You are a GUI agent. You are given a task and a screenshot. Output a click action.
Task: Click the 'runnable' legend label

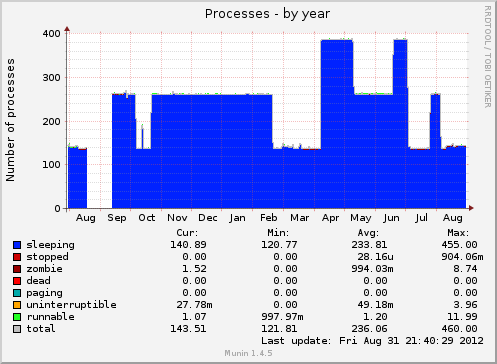(50, 317)
